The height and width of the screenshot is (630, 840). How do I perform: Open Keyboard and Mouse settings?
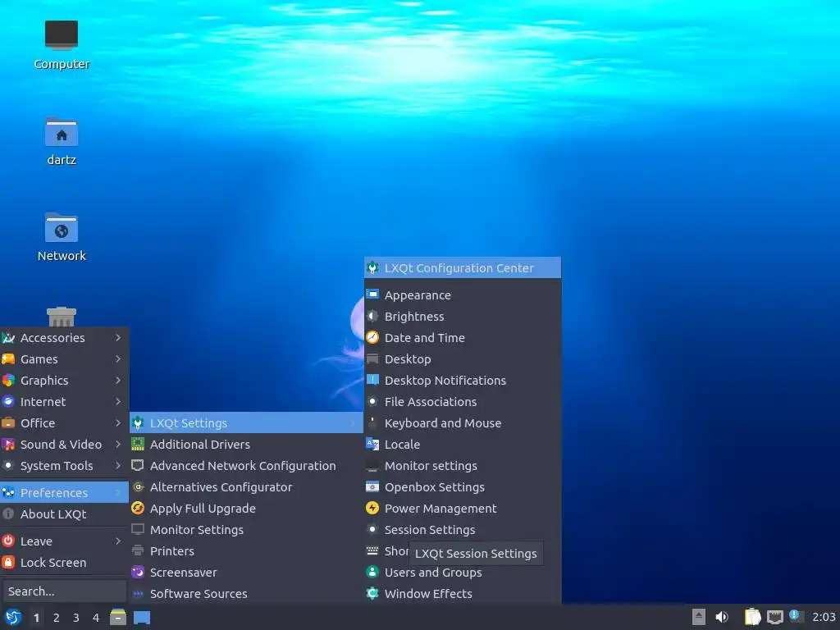[x=463, y=422]
